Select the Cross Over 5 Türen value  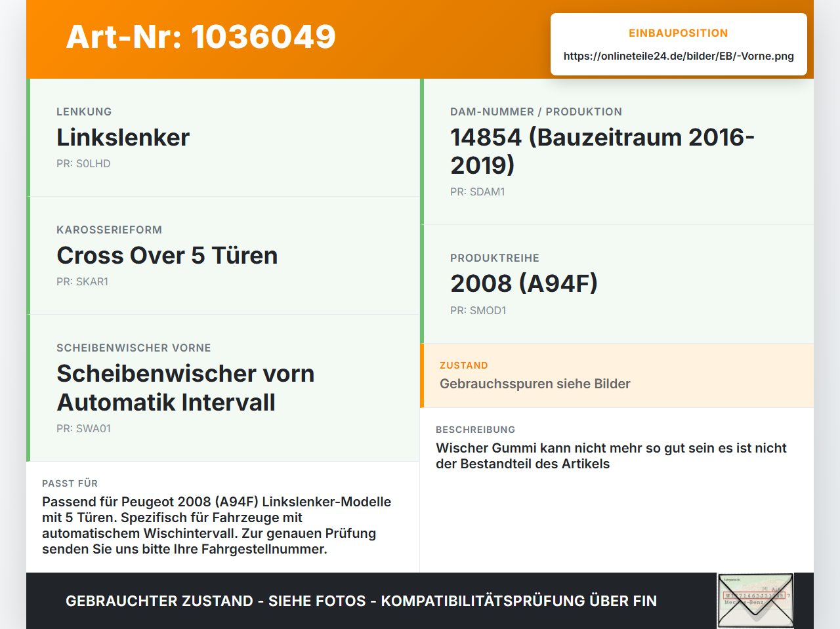(167, 255)
